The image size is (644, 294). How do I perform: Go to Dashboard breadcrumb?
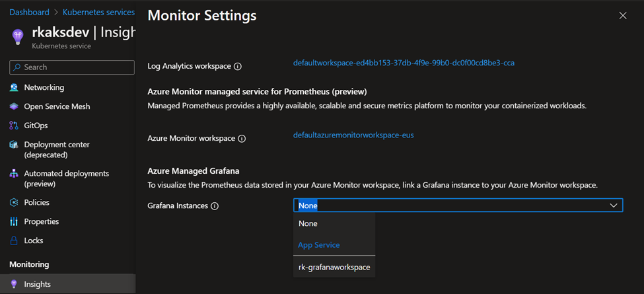pyautogui.click(x=29, y=12)
